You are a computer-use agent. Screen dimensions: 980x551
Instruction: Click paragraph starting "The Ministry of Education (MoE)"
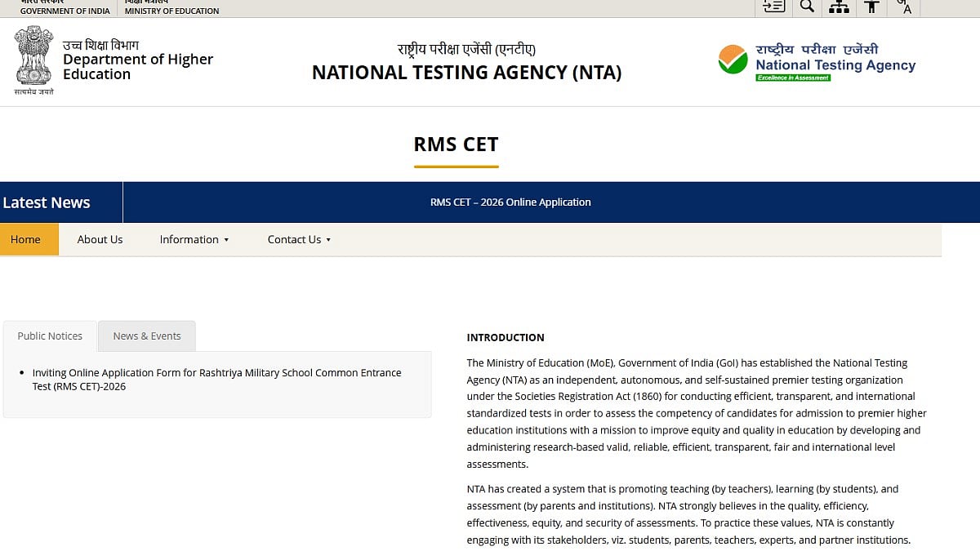click(x=697, y=414)
